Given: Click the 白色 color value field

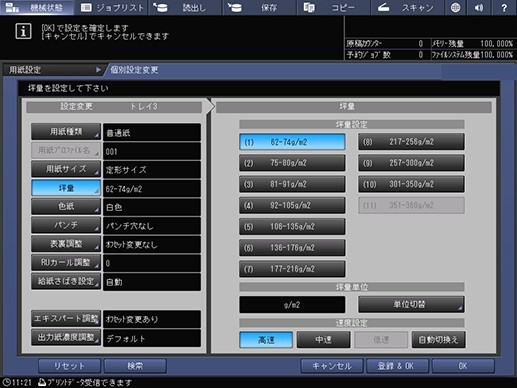Looking at the screenshot, I should click(x=152, y=207).
